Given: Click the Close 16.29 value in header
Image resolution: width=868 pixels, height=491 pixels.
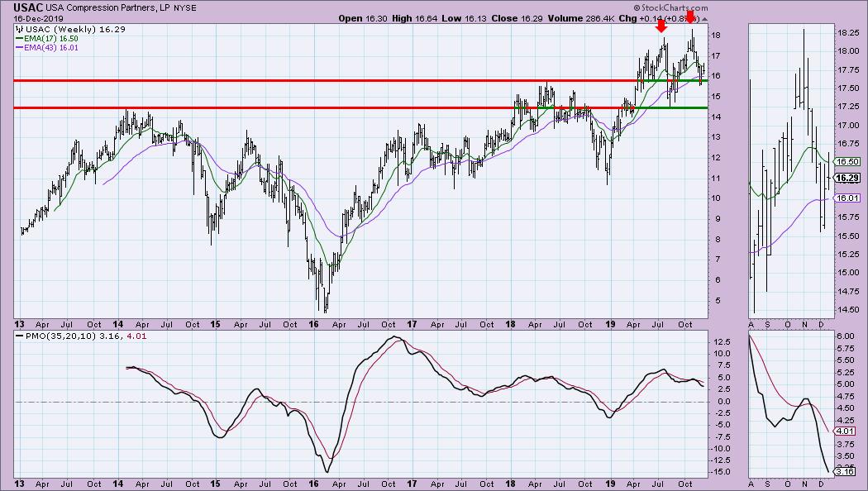Looking at the screenshot, I should pos(517,18).
